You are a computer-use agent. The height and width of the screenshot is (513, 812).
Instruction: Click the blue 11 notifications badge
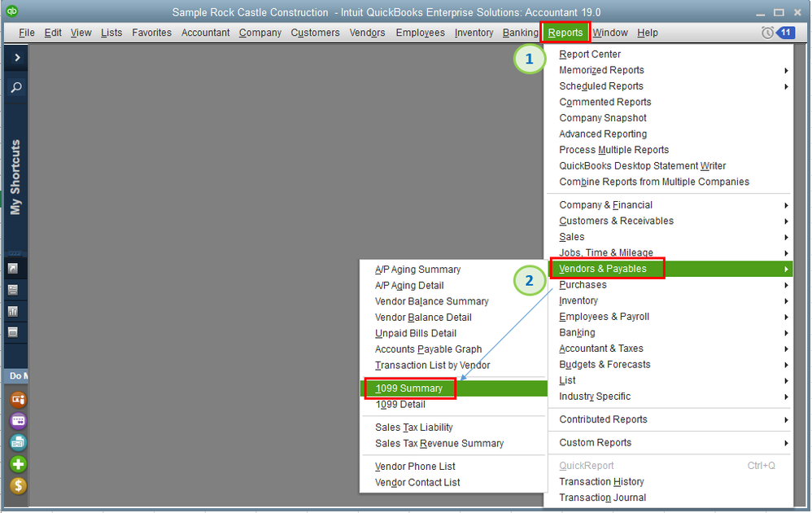(785, 33)
